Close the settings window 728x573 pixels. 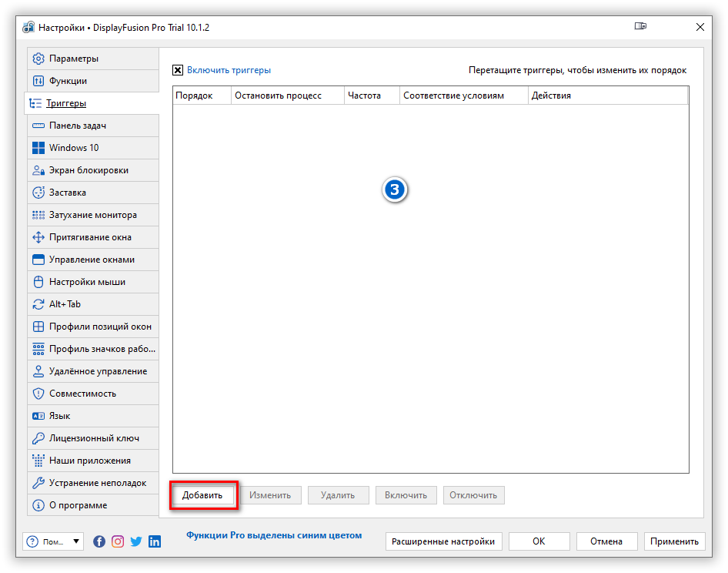[x=700, y=27]
